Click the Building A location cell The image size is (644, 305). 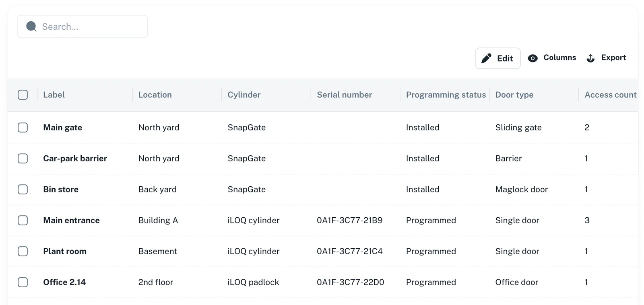tap(158, 221)
